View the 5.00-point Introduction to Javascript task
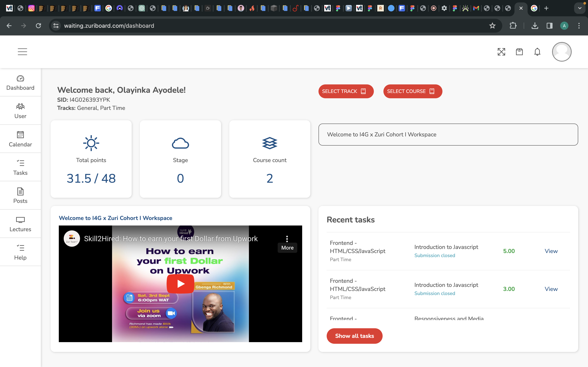The height and width of the screenshot is (367, 588). click(551, 251)
